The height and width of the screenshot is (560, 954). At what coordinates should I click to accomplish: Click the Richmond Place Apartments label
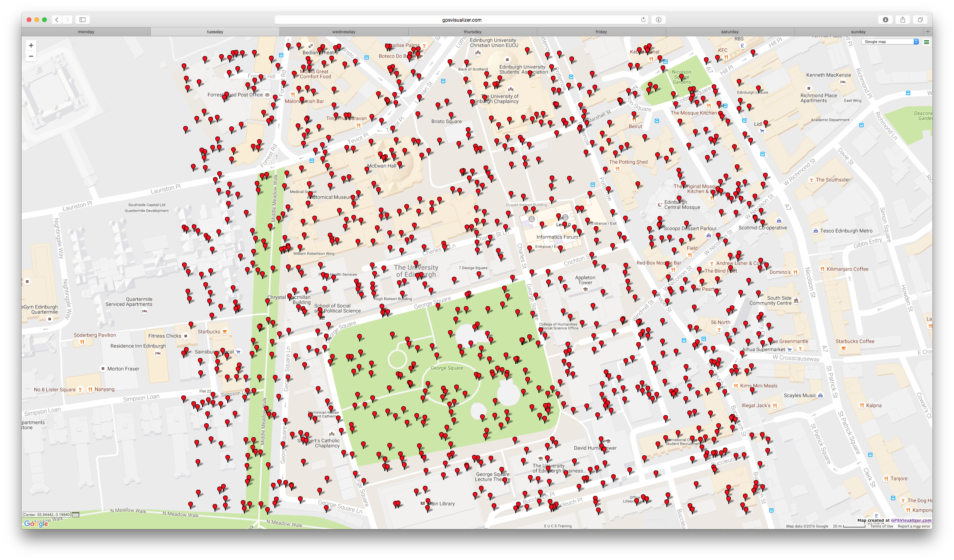pyautogui.click(x=819, y=98)
